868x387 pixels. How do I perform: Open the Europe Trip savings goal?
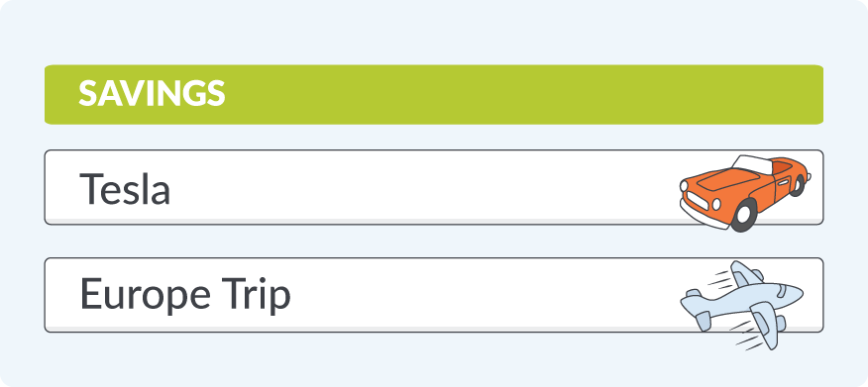pyautogui.click(x=433, y=295)
